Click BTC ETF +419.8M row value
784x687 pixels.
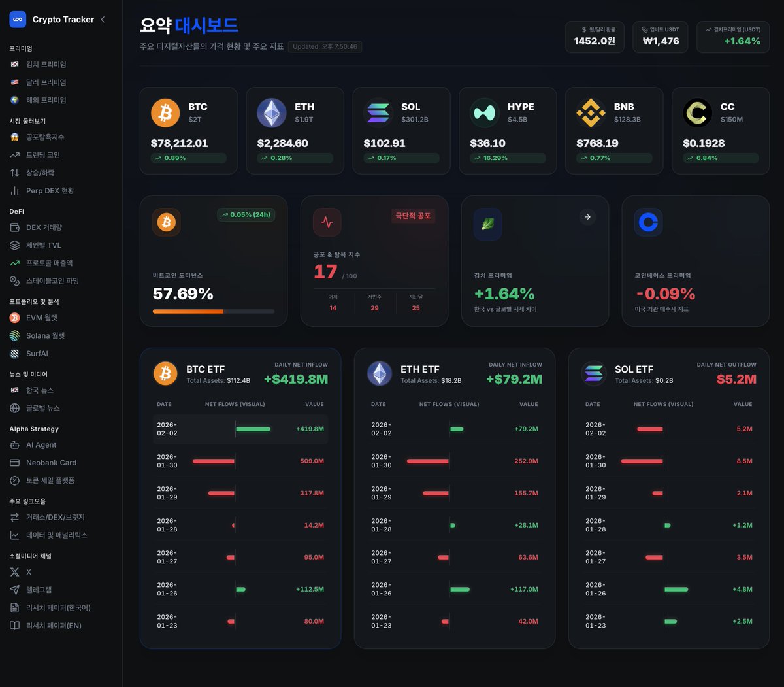pos(310,429)
